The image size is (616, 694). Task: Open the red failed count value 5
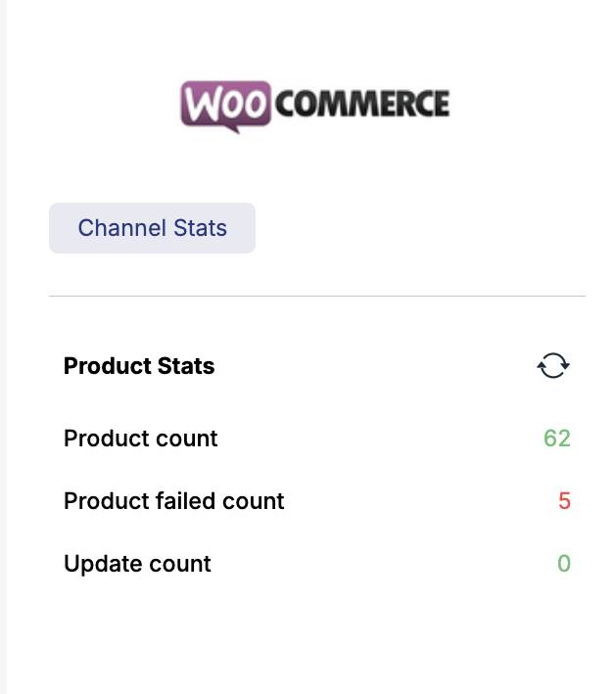click(x=564, y=501)
